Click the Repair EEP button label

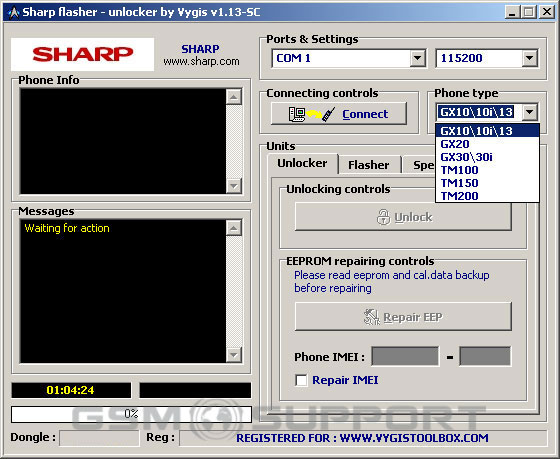(413, 317)
